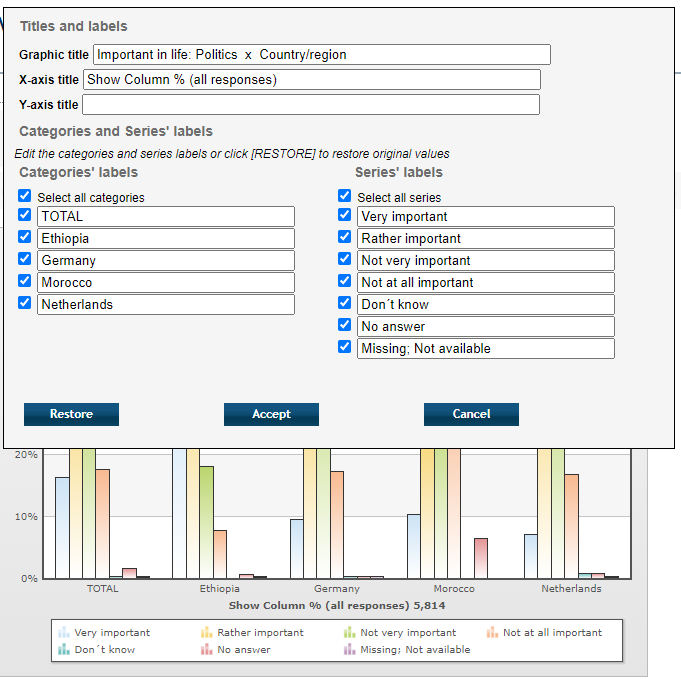Viewport: 681px width, 679px height.
Task: Edit the Very important series label field
Action: coord(486,216)
